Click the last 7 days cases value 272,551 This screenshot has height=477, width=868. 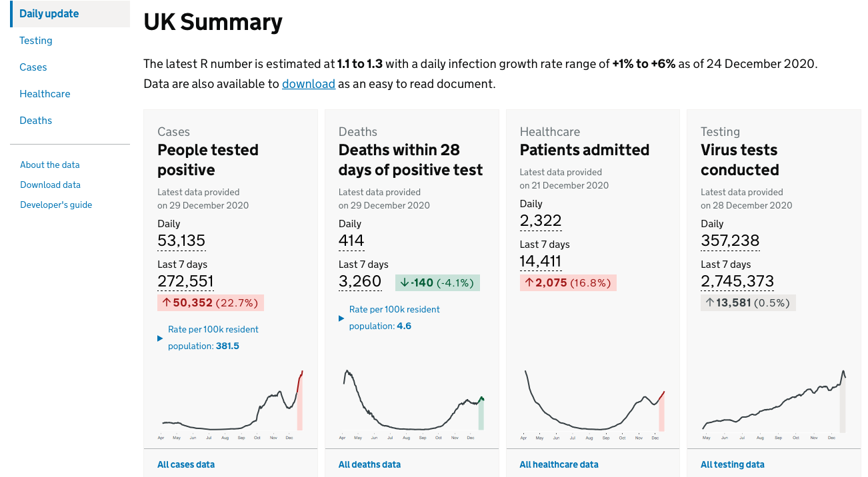pos(185,281)
